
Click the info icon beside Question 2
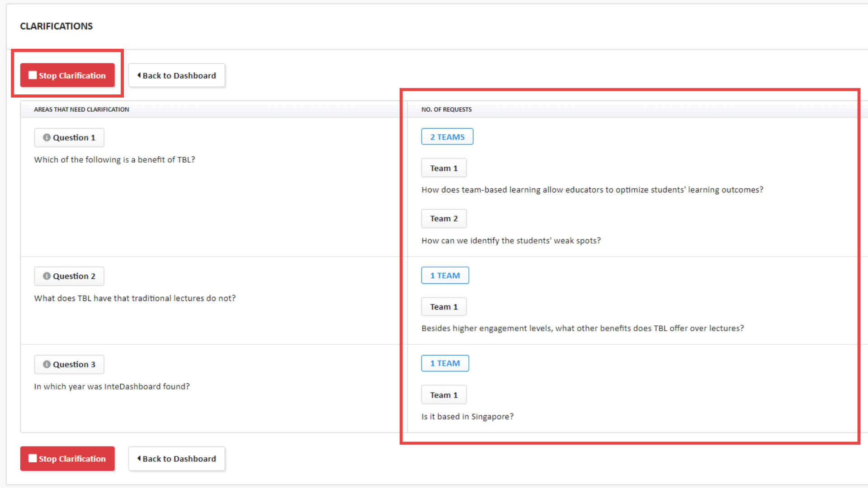click(x=47, y=276)
